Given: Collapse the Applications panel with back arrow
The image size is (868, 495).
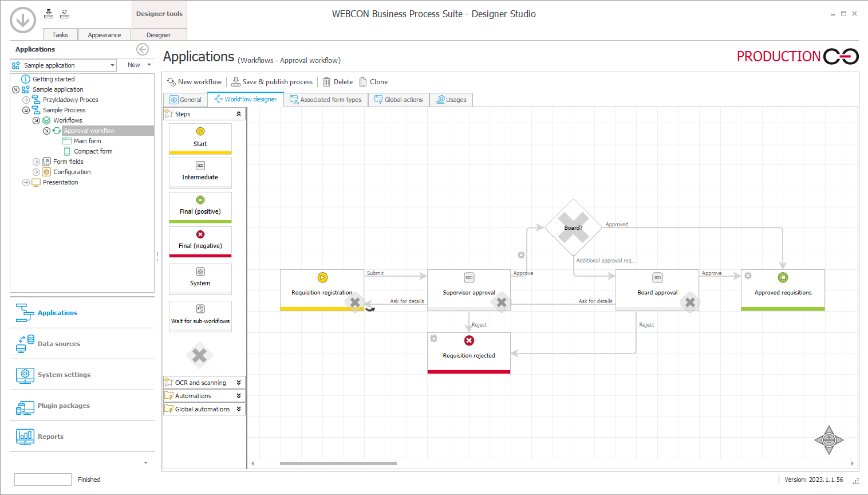Looking at the screenshot, I should [x=143, y=49].
